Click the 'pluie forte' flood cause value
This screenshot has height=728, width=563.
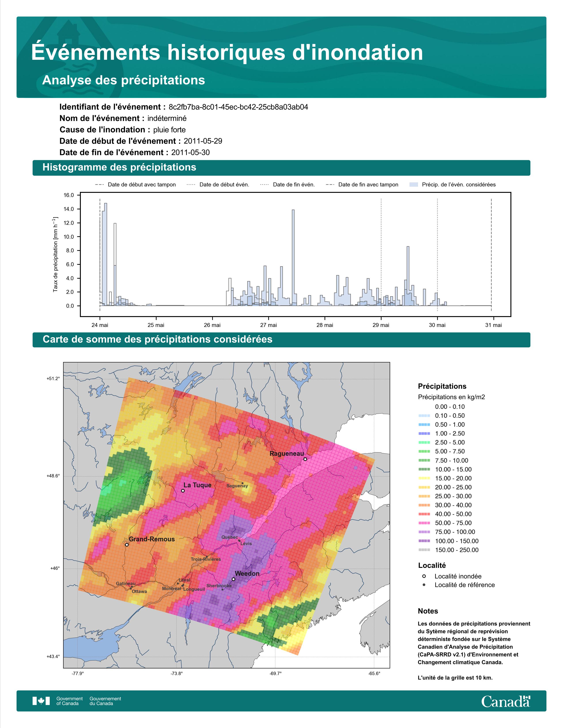[x=169, y=130]
